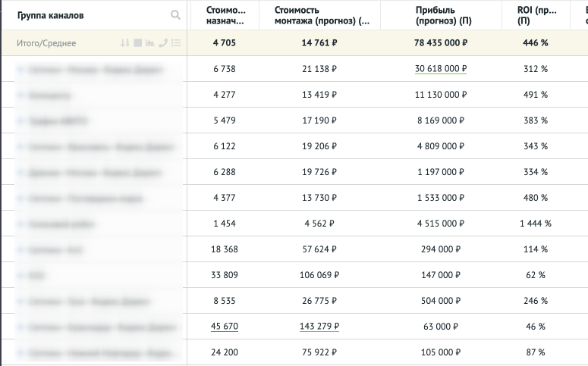Image resolution: width=588 pixels, height=366 pixels.
Task: Expand the channel group row showing 6 738
Action: click(20, 69)
